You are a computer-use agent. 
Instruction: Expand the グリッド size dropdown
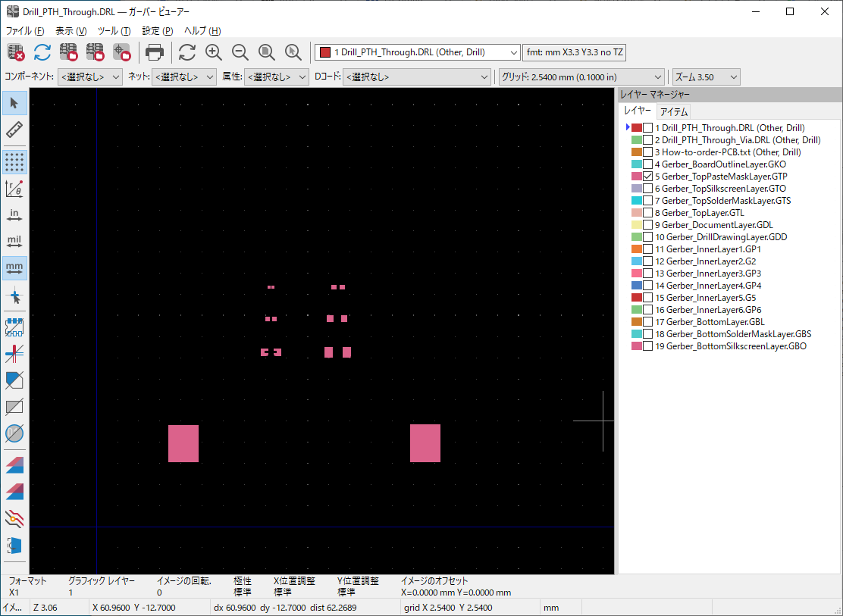[581, 77]
